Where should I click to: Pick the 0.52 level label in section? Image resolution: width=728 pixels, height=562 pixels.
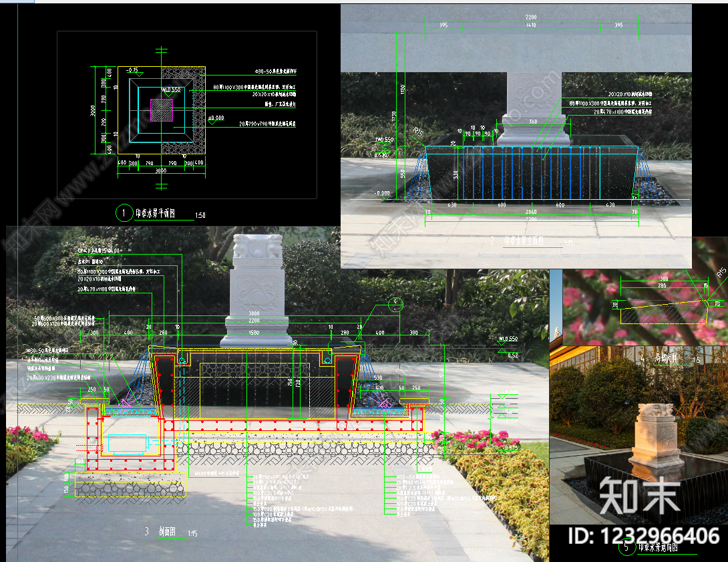coord(512,356)
